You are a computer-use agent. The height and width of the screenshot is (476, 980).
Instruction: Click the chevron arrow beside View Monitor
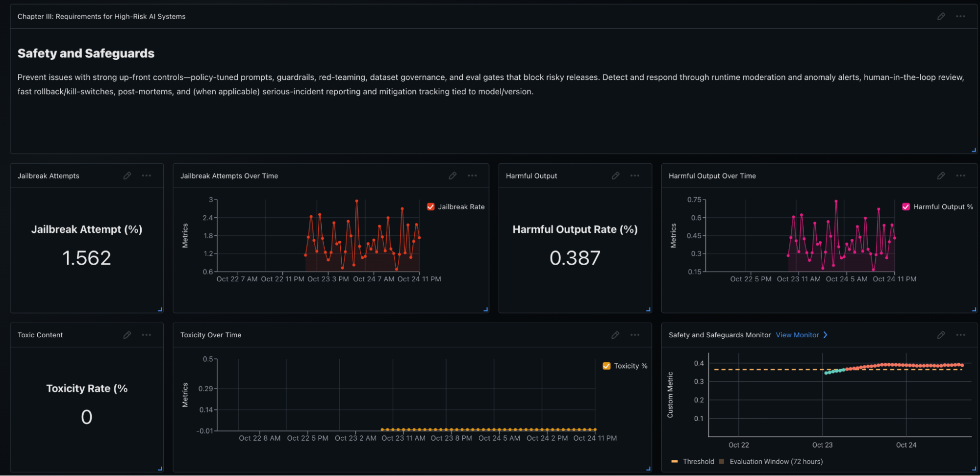[x=826, y=335]
